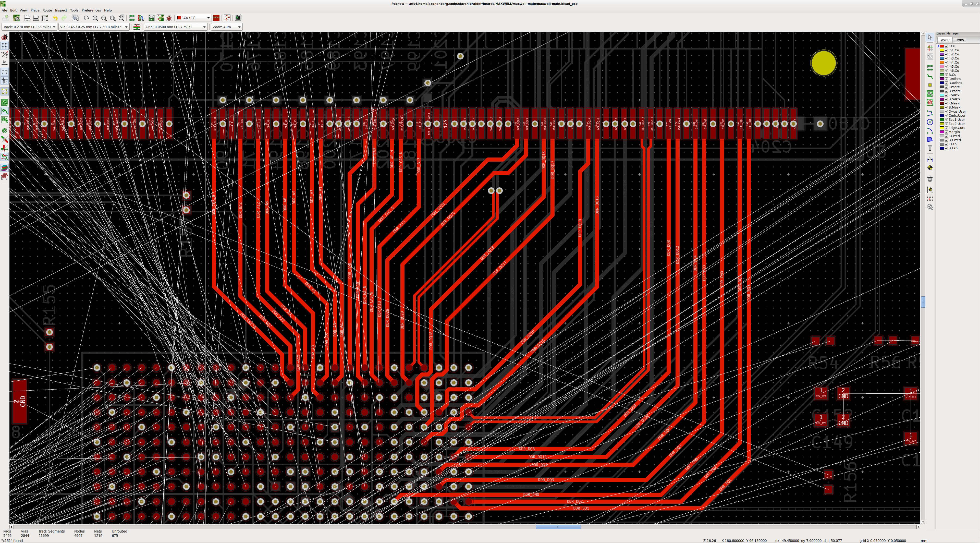
Task: Select the Measure distance caliper tool
Action: point(930,207)
